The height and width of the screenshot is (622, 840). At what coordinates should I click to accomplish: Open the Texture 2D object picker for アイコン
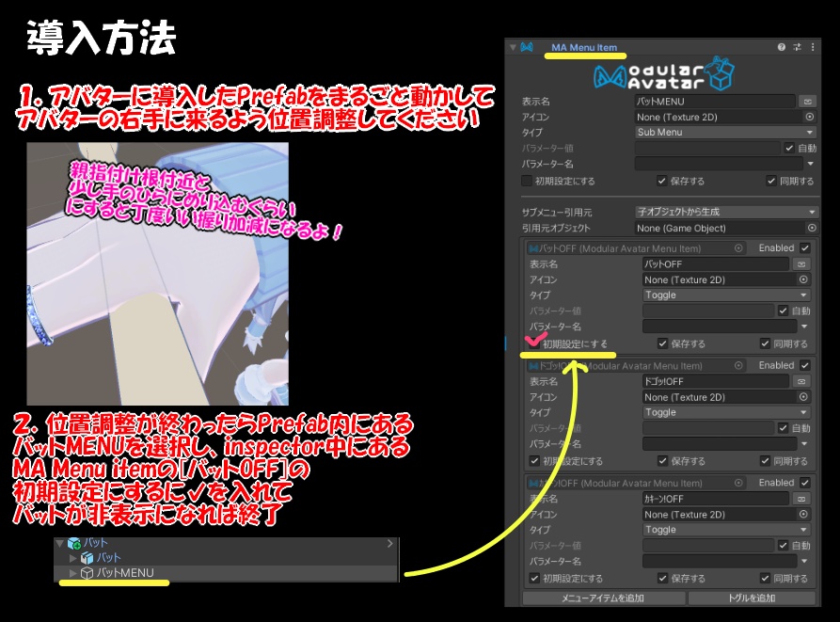(812, 117)
